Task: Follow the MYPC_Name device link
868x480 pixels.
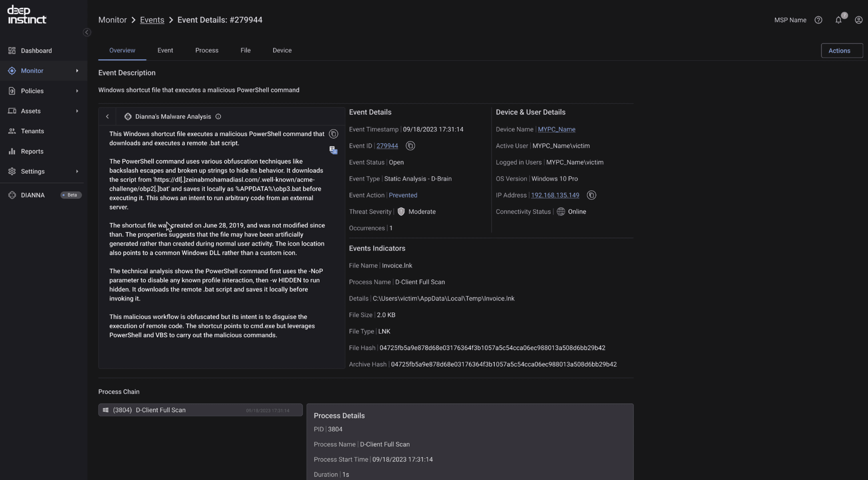Action: tap(556, 129)
